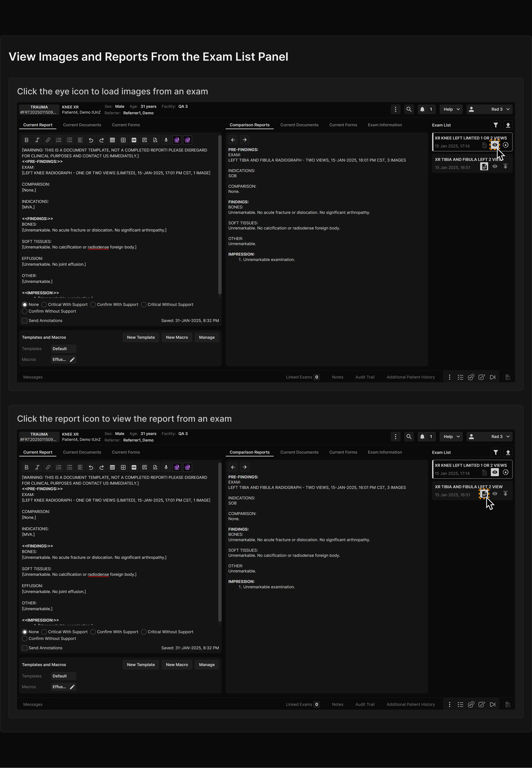
Task: Click the TRAUMA #FRT2025011509 exam chip, eye-icon example
Action: point(39,110)
